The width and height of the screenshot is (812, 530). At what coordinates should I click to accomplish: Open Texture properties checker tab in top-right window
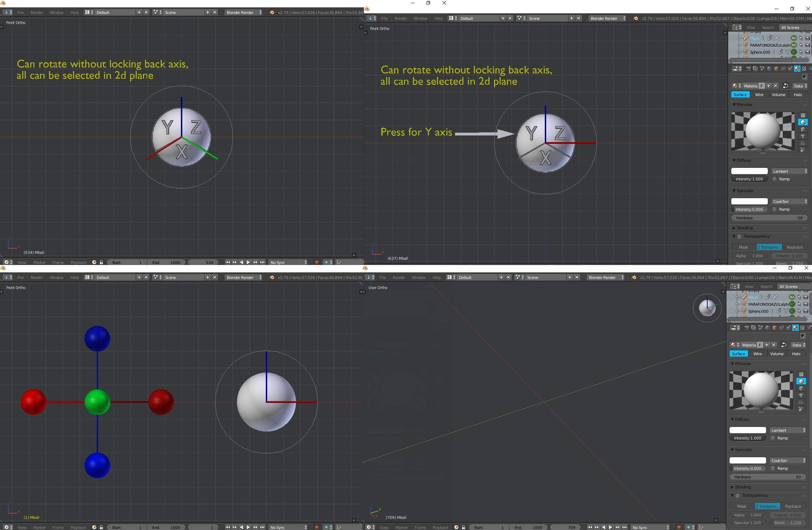point(804,69)
